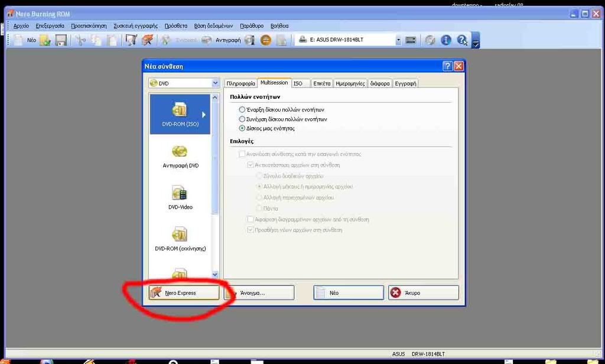Screen dimensions: 605x364
Task: Switch to the Ημερομηνίες tab
Action: click(x=350, y=83)
